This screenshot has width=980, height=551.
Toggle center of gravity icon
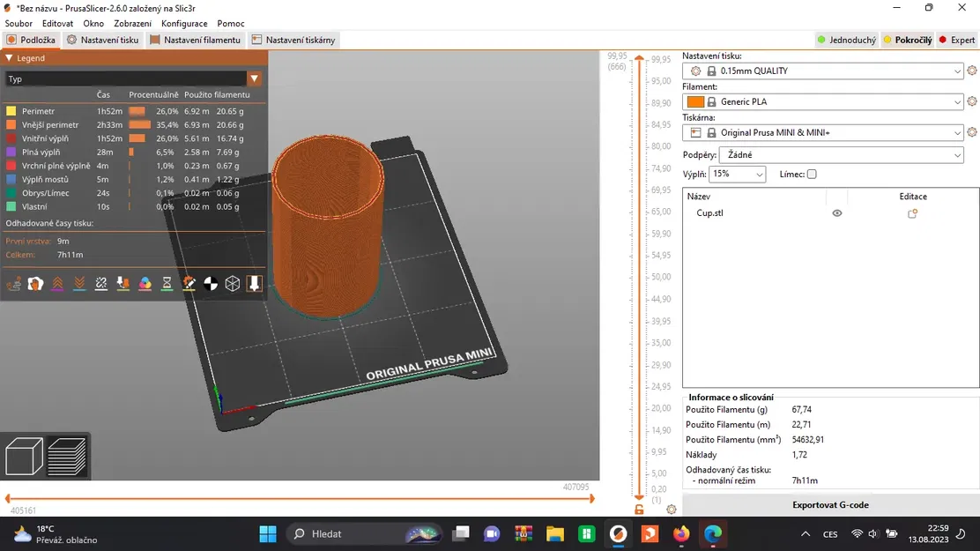211,284
